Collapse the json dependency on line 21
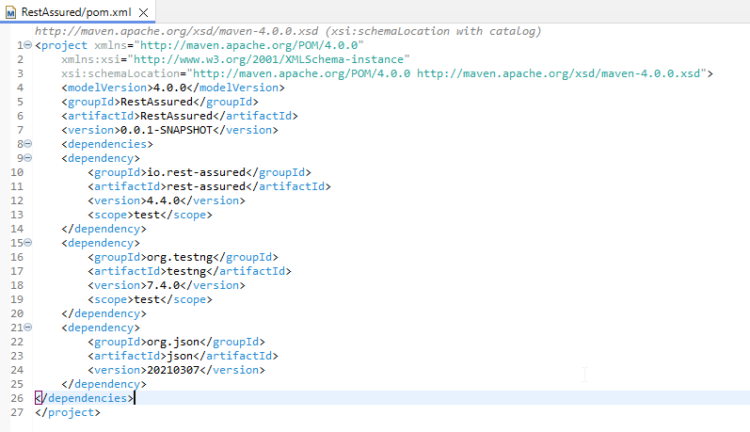The height and width of the screenshot is (432, 750). [x=28, y=327]
